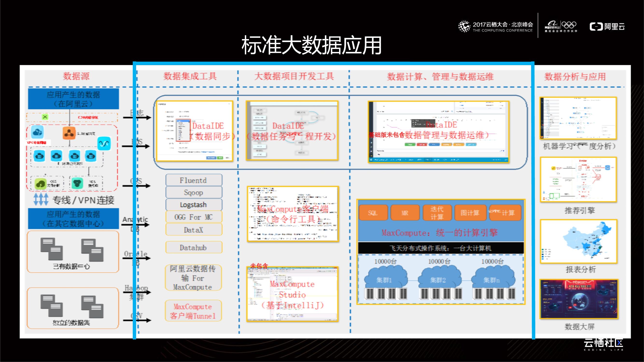The width and height of the screenshot is (644, 362).
Task: Click the 推荐引擎 diagram thumbnail
Action: [x=578, y=179]
